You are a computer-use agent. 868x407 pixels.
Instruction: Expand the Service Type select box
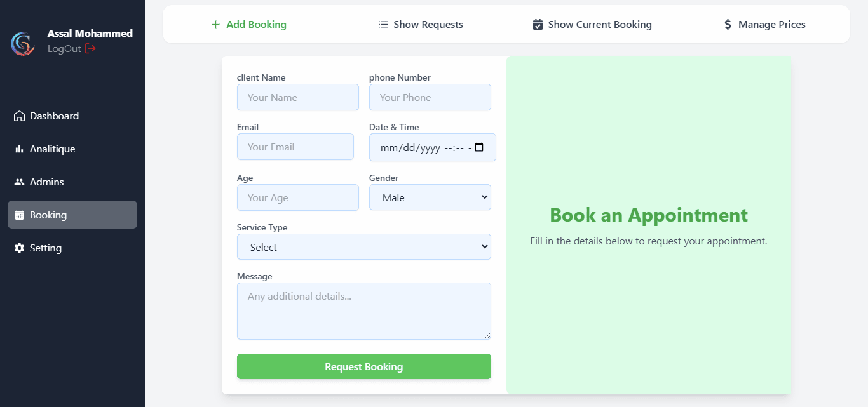pyautogui.click(x=364, y=247)
